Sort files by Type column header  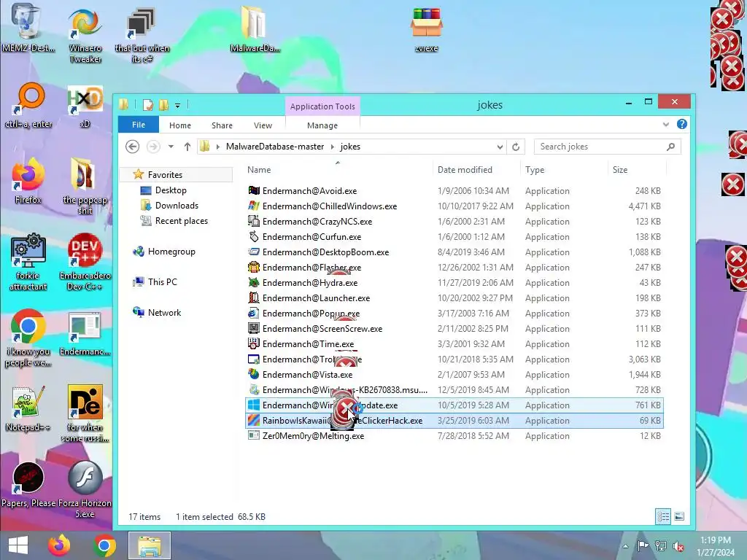coord(535,169)
